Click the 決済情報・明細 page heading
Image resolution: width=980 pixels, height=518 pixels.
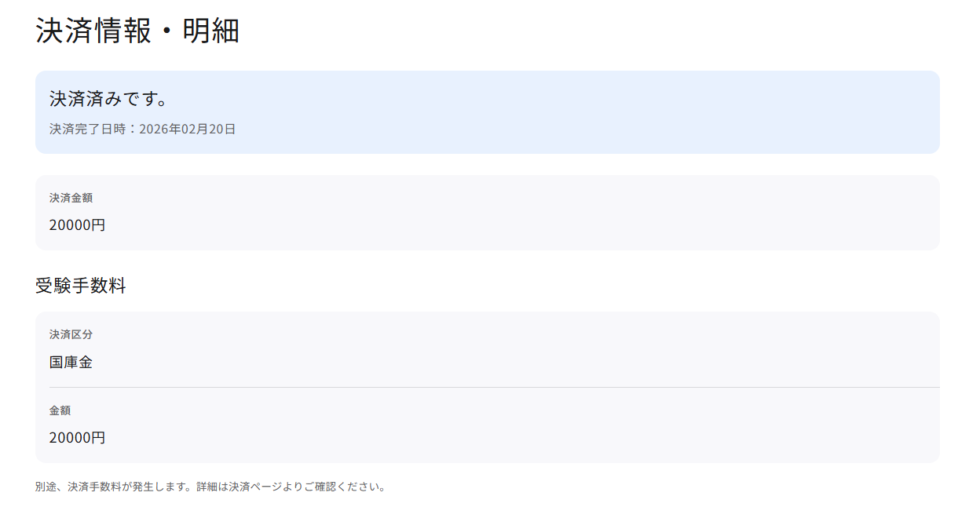coord(137,31)
